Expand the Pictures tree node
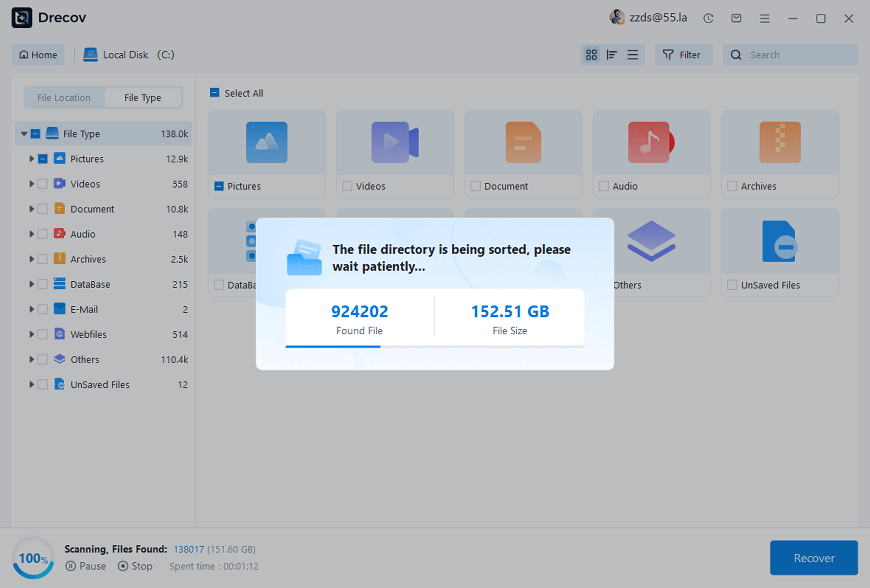 coord(31,159)
